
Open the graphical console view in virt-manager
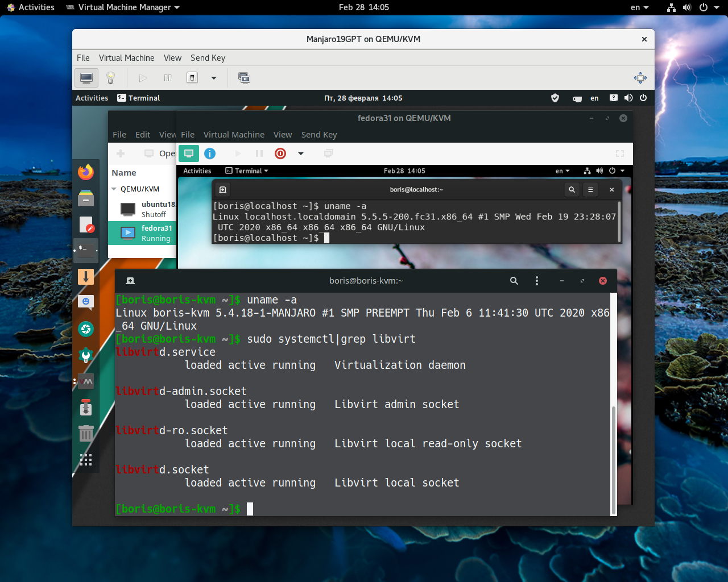pos(86,78)
